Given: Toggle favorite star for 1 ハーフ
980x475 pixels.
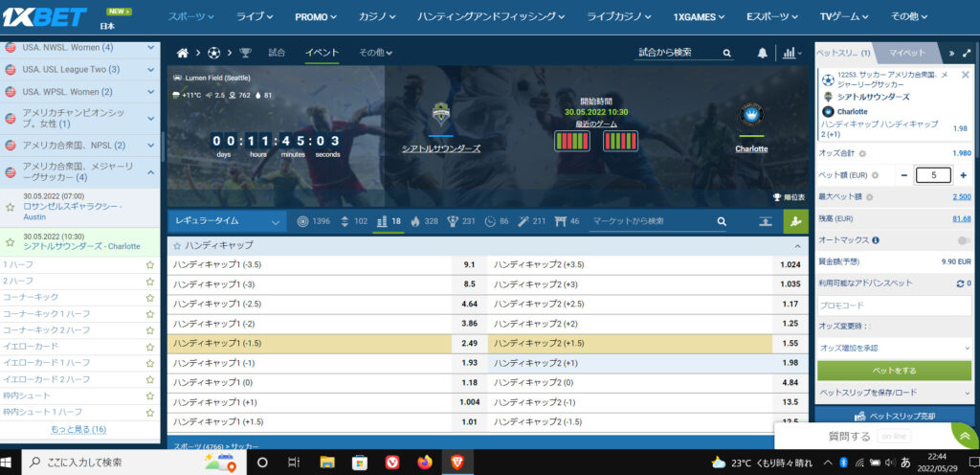Looking at the screenshot, I should coord(149,265).
